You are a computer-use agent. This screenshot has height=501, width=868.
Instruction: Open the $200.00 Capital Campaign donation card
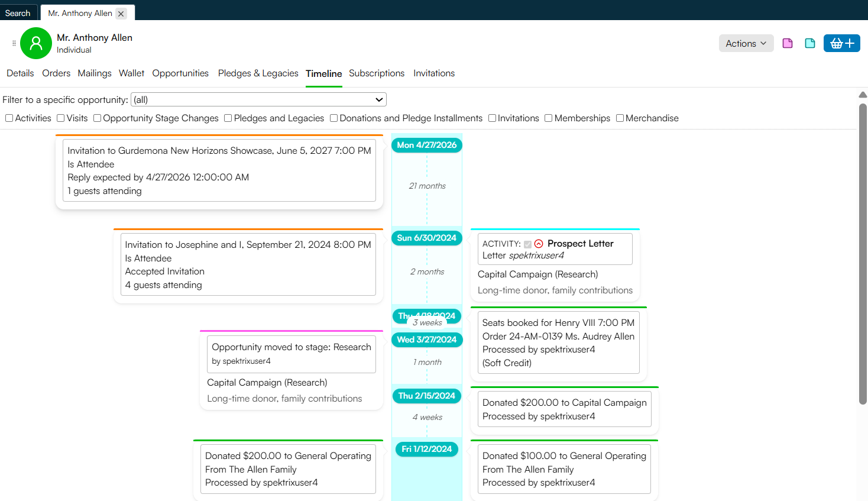click(565, 409)
